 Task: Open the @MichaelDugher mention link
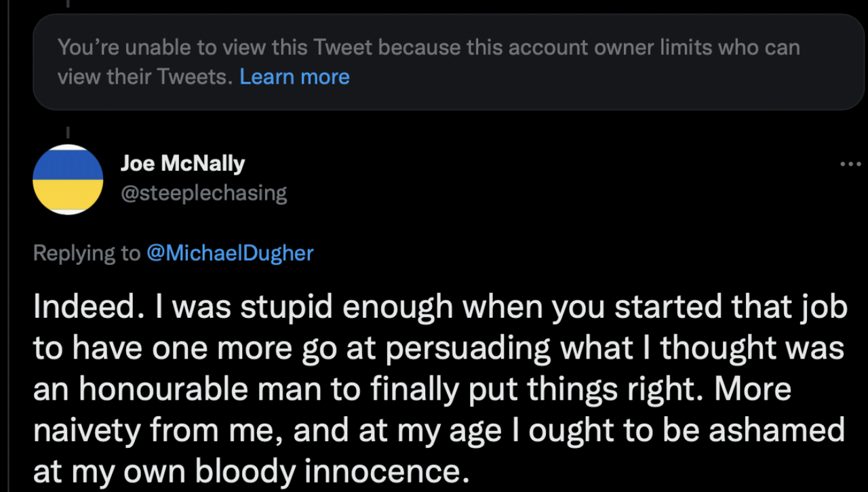coord(230,253)
